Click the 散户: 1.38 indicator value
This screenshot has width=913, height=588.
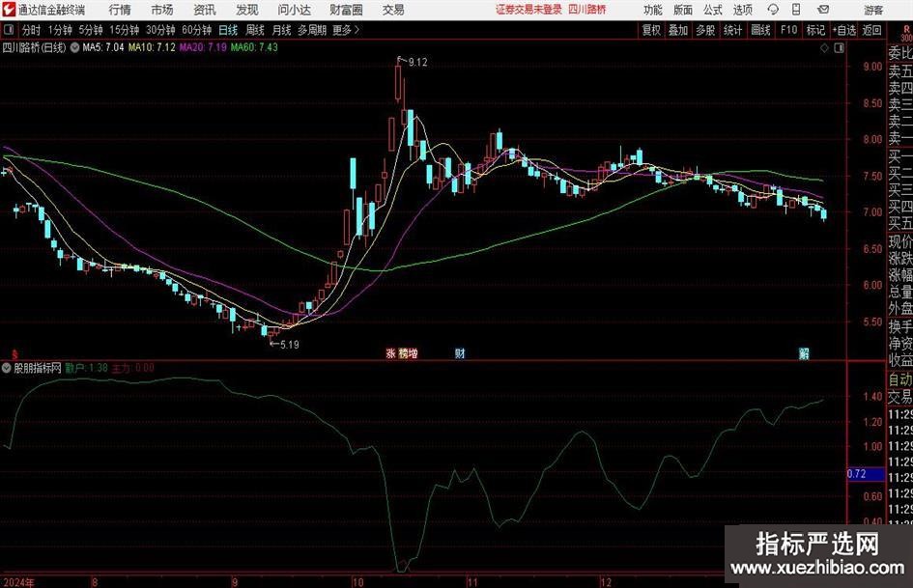pyautogui.click(x=86, y=368)
